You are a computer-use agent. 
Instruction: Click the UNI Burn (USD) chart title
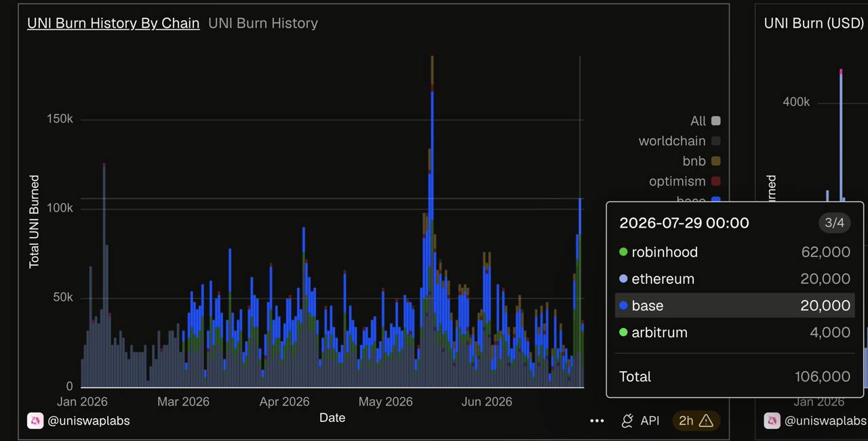click(814, 23)
